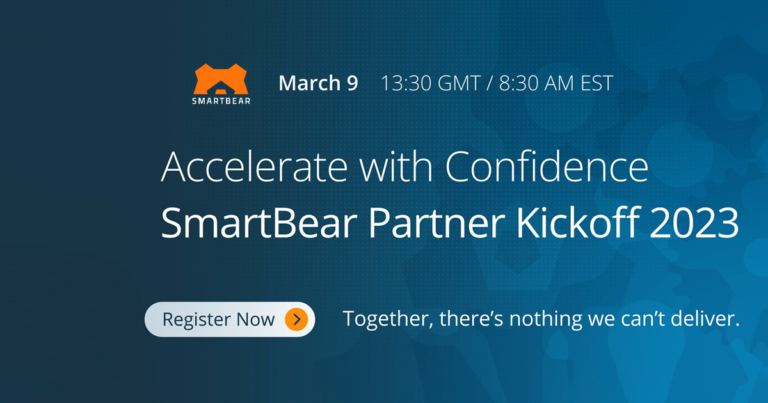
Task: Click the word Partner in the title
Action: pos(436,223)
